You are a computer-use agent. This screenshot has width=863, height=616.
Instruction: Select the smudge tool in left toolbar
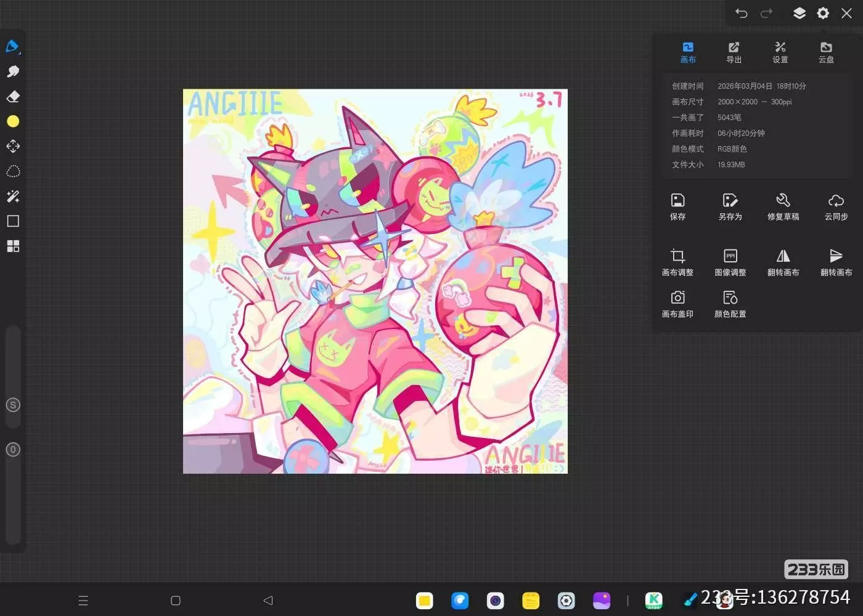pos(13,71)
